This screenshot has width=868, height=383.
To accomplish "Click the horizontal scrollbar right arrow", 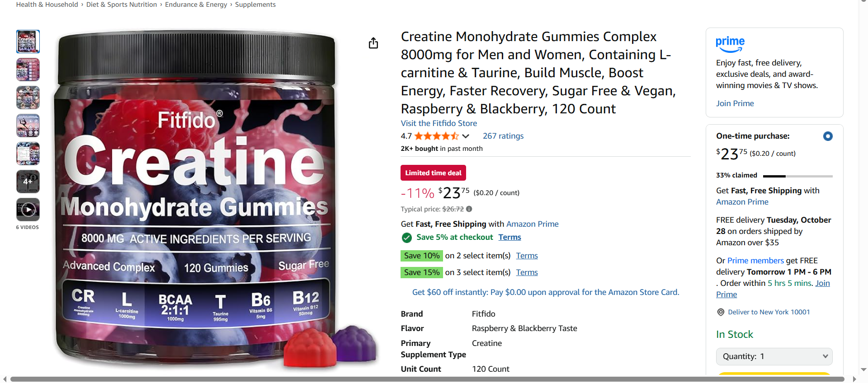I will [x=854, y=379].
